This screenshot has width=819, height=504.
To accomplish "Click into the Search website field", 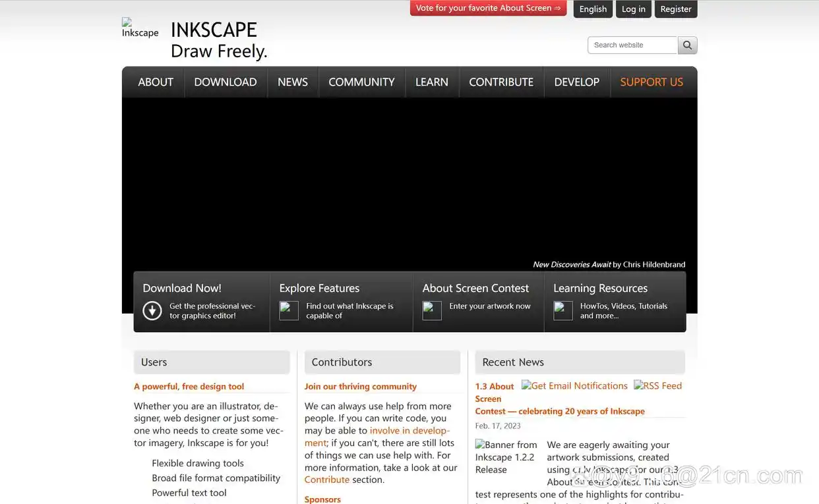I will (632, 45).
